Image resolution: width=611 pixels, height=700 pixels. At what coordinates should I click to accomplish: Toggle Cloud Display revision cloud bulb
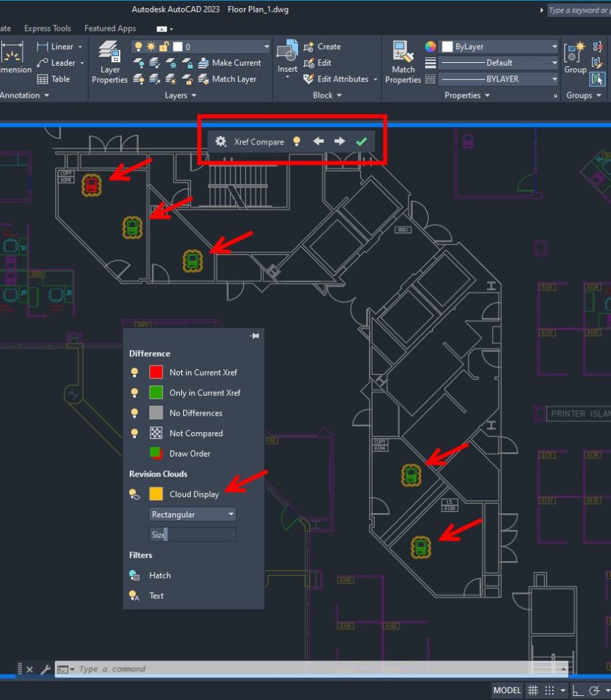135,494
